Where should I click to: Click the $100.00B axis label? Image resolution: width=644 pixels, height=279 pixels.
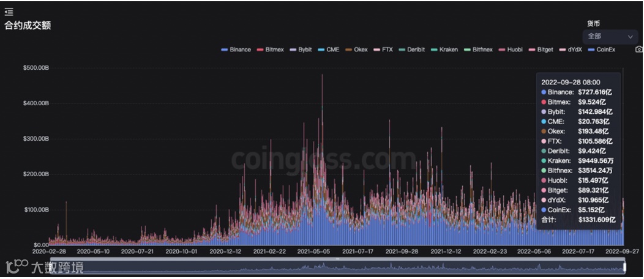(36, 210)
